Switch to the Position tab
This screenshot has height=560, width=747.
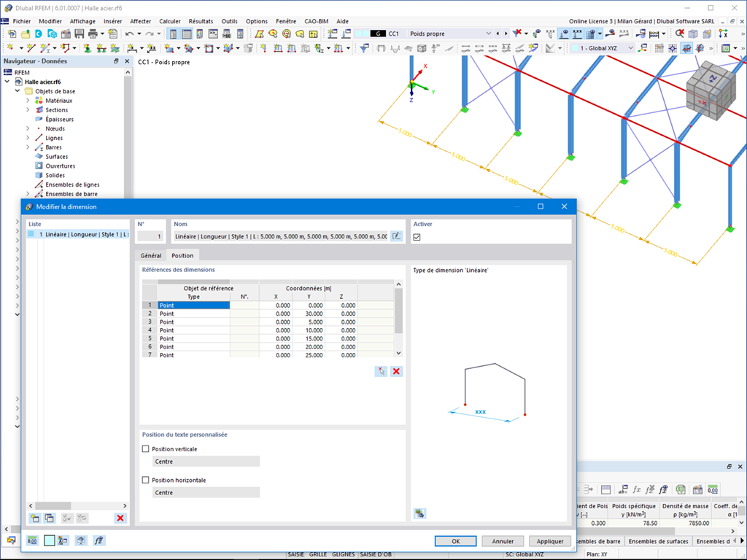tap(182, 256)
